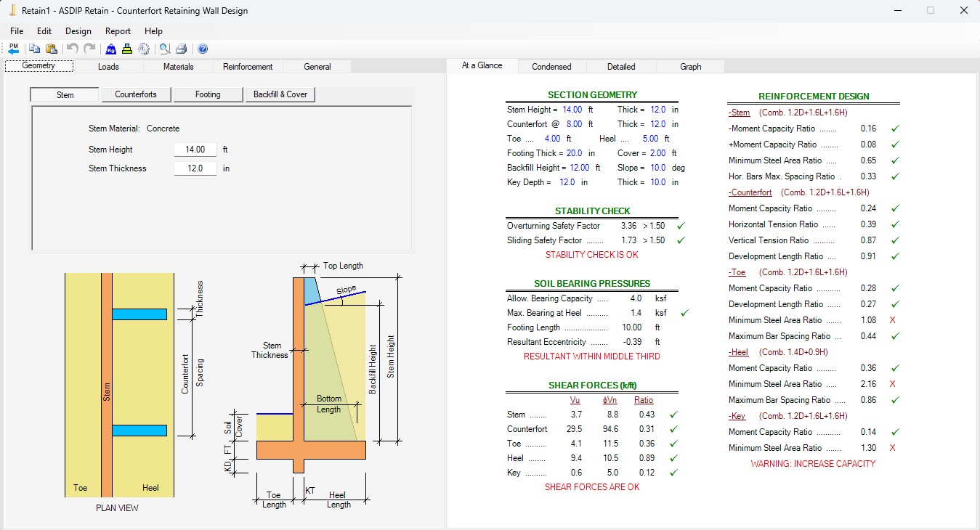This screenshot has width=980, height=530.
Task: Select the Backfill & Cover button
Action: [x=280, y=94]
